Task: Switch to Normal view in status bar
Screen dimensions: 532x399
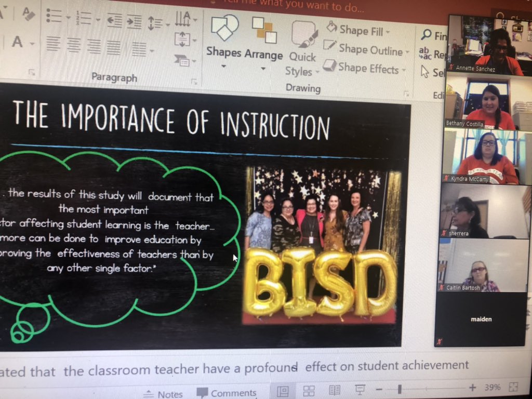Action: (x=283, y=392)
